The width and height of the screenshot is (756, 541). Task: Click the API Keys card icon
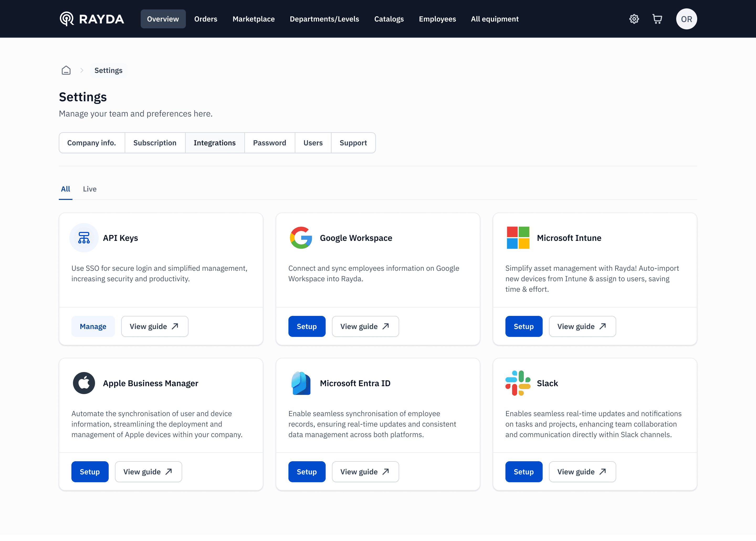[x=84, y=238]
